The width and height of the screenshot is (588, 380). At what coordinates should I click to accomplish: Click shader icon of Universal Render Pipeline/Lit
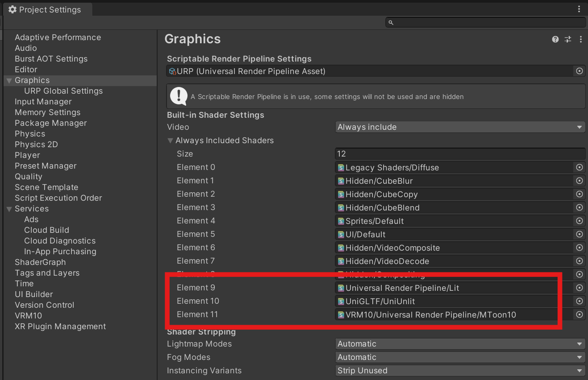coord(341,288)
